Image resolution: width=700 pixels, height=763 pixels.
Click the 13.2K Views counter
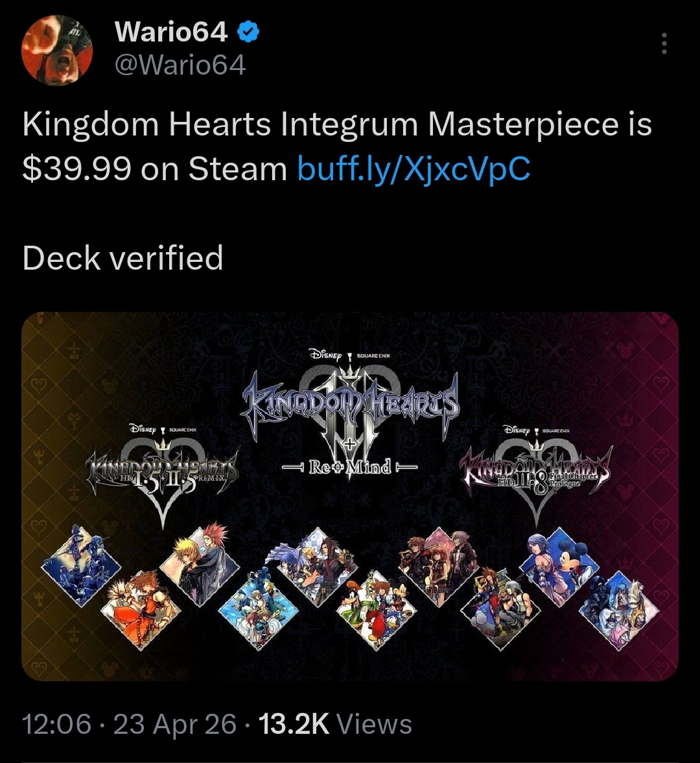pos(335,723)
